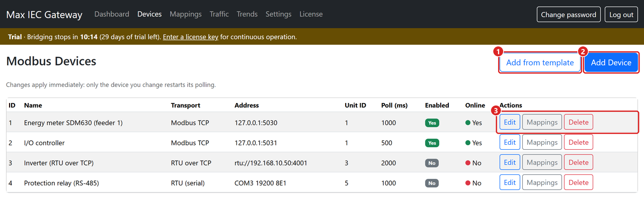Click the 'COM3 19200 8E1' address cell
The width and height of the screenshot is (644, 201).
(261, 183)
